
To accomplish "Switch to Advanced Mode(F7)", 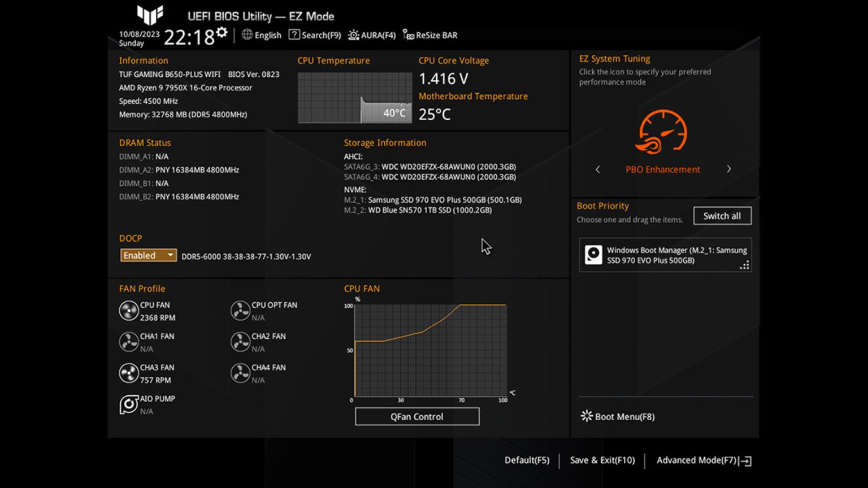I will pos(697,460).
